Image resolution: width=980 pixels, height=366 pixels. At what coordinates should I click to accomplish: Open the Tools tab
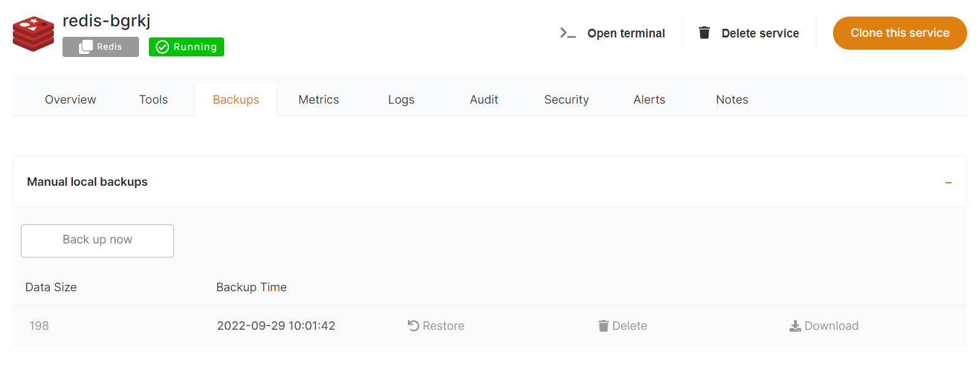[x=153, y=100]
